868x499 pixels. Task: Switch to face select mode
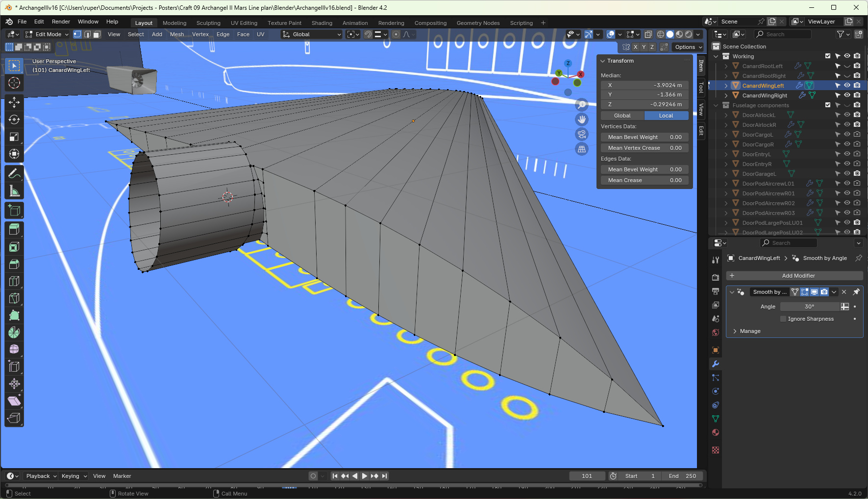click(97, 34)
